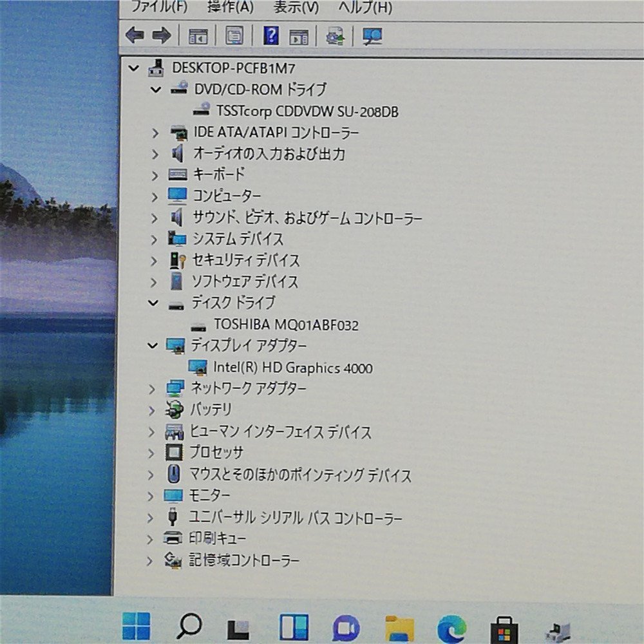Image resolution: width=644 pixels, height=644 pixels.
Task: Open Task View on the taskbar
Action: [239, 629]
